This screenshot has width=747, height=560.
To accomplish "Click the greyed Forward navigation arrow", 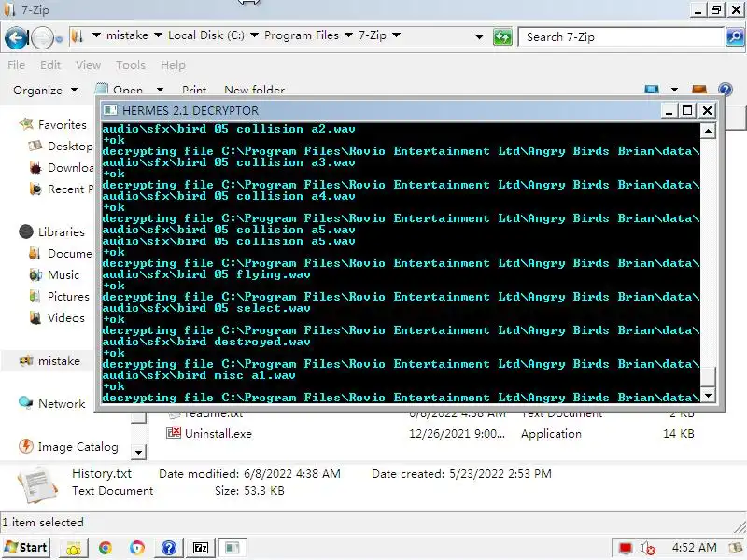I will coord(42,38).
